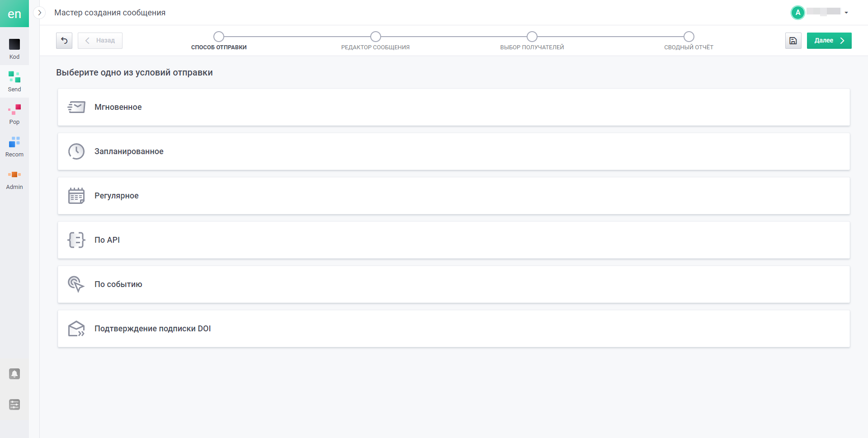Click the open envelope DOI icon
The image size is (868, 438).
pos(76,329)
